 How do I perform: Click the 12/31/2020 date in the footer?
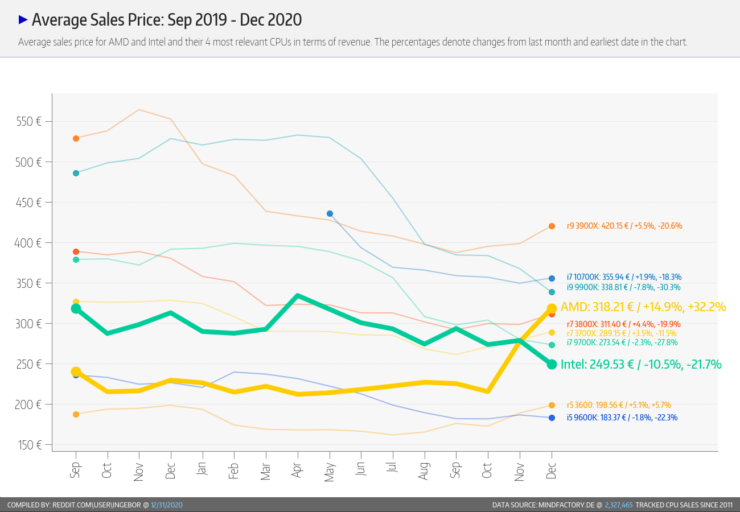coord(166,504)
